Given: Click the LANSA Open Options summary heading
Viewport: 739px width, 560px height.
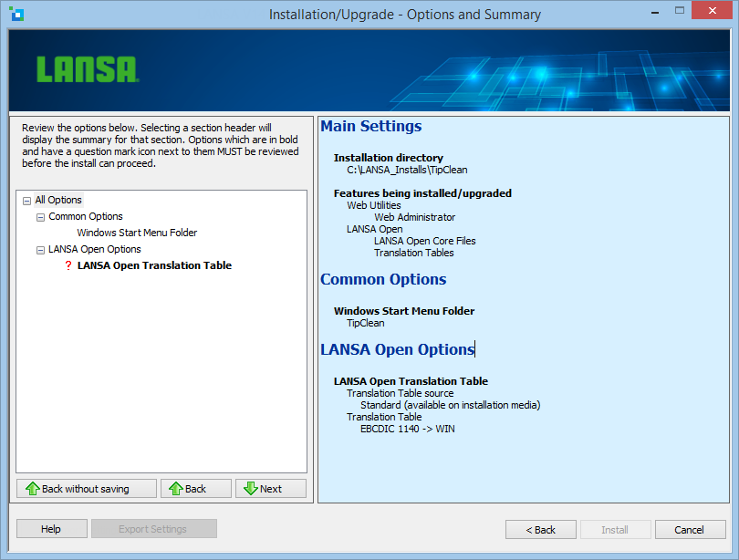Looking at the screenshot, I should pyautogui.click(x=397, y=349).
